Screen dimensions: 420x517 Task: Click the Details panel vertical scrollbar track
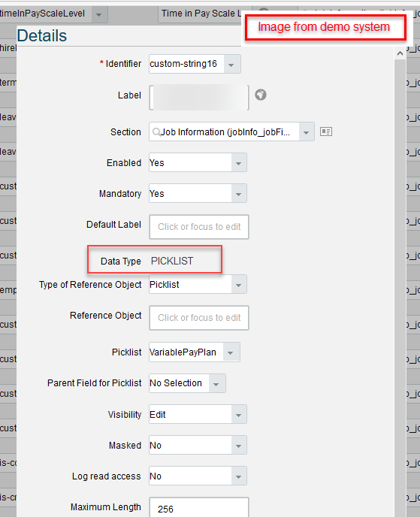pyautogui.click(x=400, y=287)
